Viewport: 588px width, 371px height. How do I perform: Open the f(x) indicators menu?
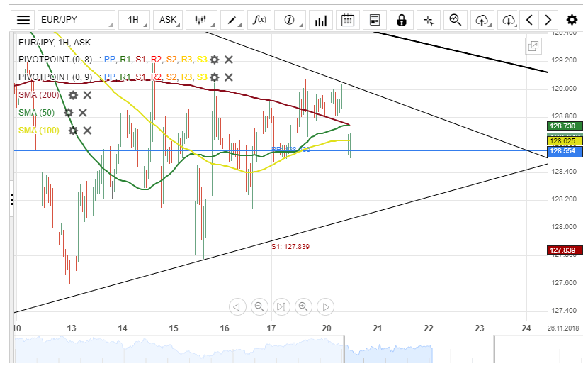click(259, 20)
